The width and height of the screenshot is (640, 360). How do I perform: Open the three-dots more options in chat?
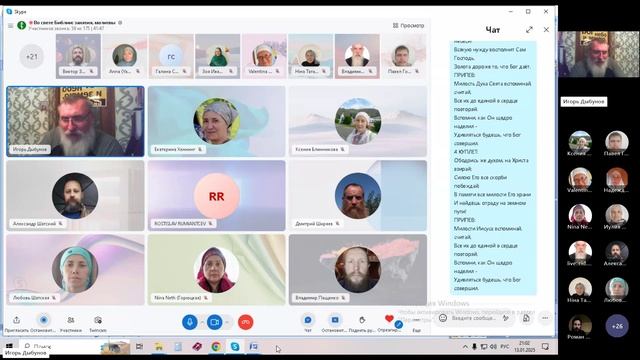[x=545, y=318]
